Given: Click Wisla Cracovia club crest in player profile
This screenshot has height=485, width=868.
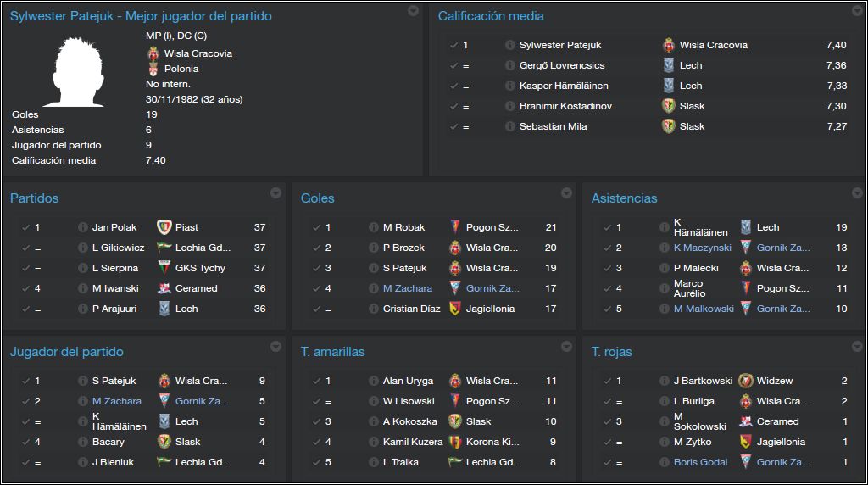Looking at the screenshot, I should click(153, 53).
